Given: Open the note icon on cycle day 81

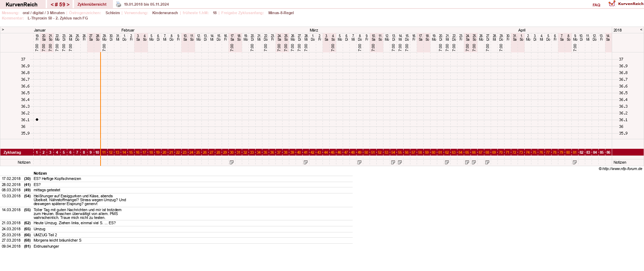Looking at the screenshot, I should tap(575, 162).
